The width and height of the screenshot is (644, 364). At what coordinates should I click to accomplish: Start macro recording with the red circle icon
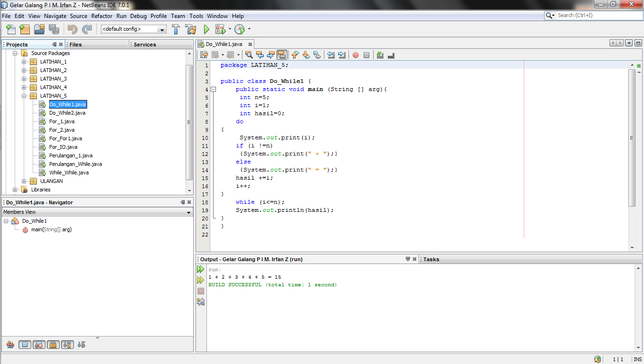pyautogui.click(x=356, y=55)
